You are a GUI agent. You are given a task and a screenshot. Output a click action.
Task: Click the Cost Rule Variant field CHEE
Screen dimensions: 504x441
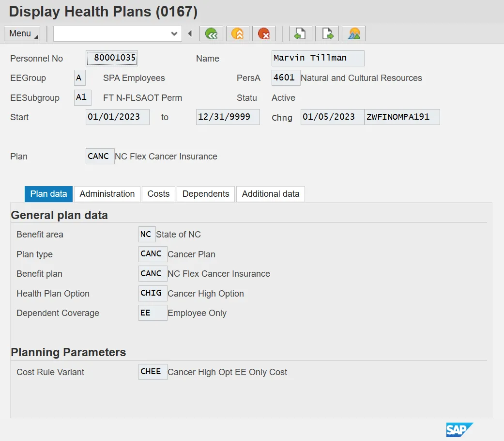click(x=153, y=372)
